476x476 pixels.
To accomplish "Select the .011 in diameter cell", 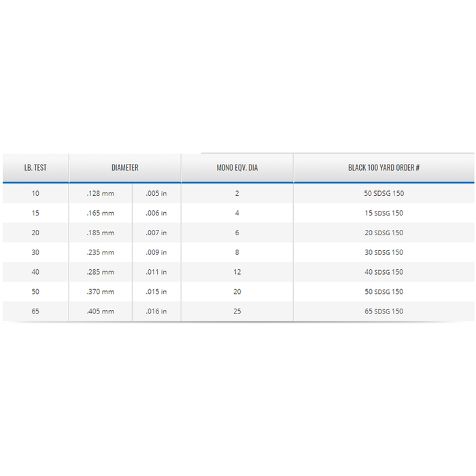I will coord(156,273).
